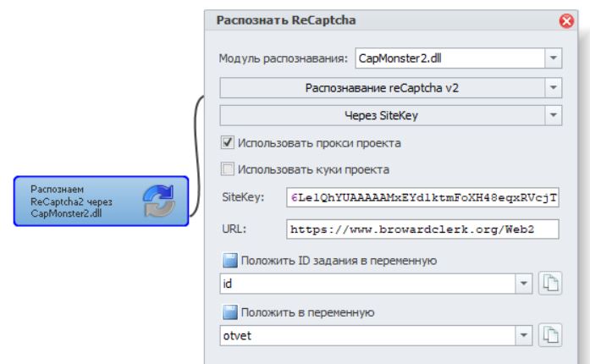Image resolution: width=590 pixels, height=364 pixels.
Task: Click the id variable name field
Action: click(x=368, y=284)
